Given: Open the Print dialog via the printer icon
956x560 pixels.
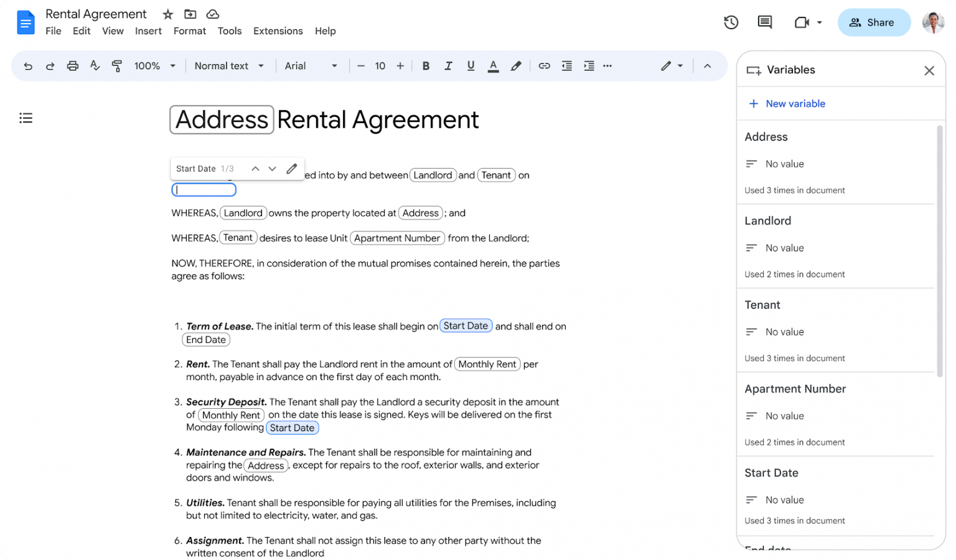Looking at the screenshot, I should (73, 65).
